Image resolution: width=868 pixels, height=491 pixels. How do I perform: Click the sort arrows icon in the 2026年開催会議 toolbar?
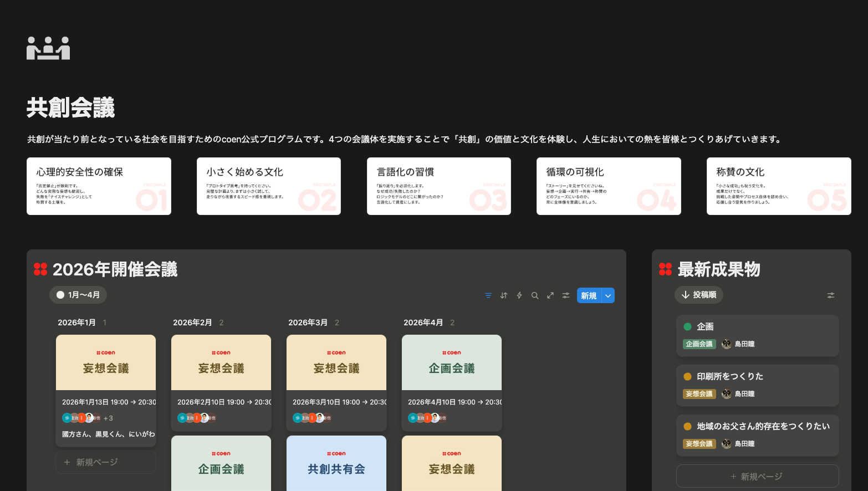503,295
